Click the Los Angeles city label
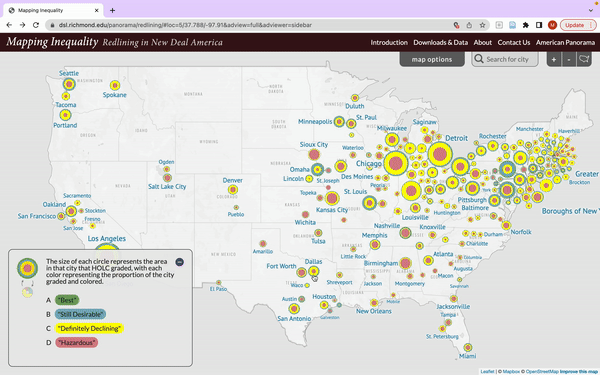The width and height of the screenshot is (600, 375). click(107, 238)
